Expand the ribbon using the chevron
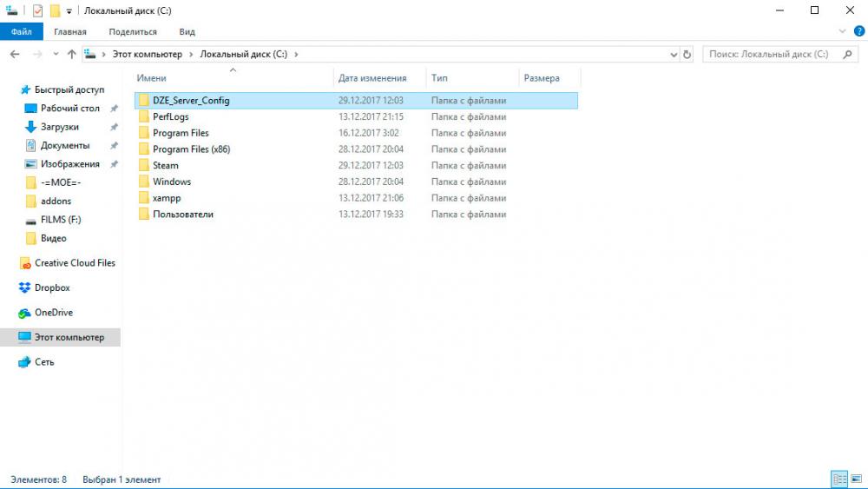 (x=842, y=31)
